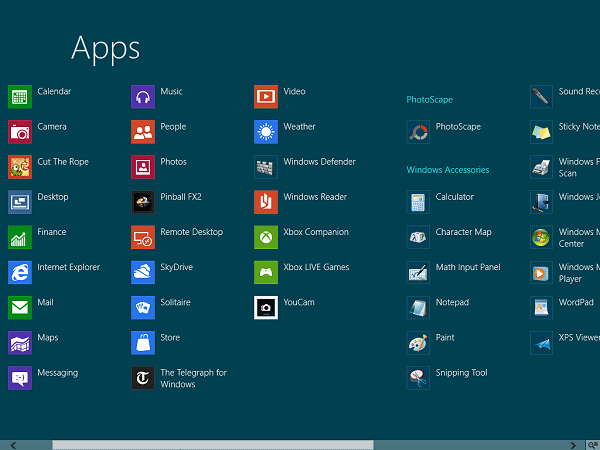The width and height of the screenshot is (600, 450).
Task: Click the Apps page title
Action: 106,49
